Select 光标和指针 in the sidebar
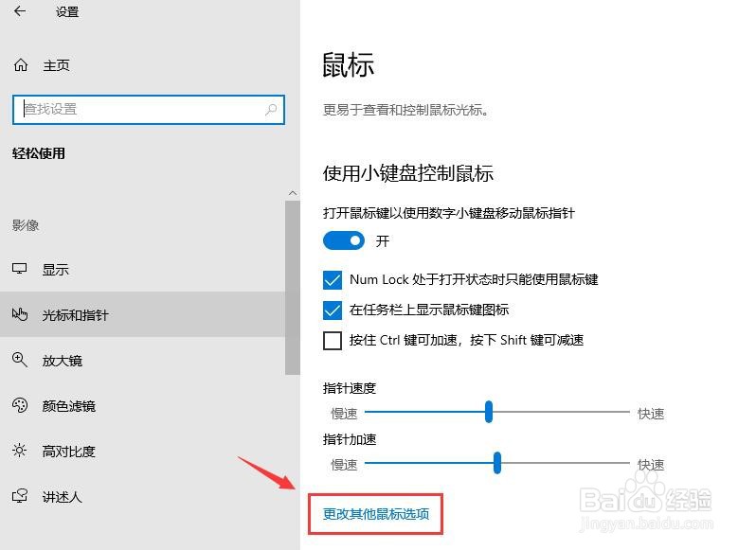This screenshot has height=550, width=756. 143,314
